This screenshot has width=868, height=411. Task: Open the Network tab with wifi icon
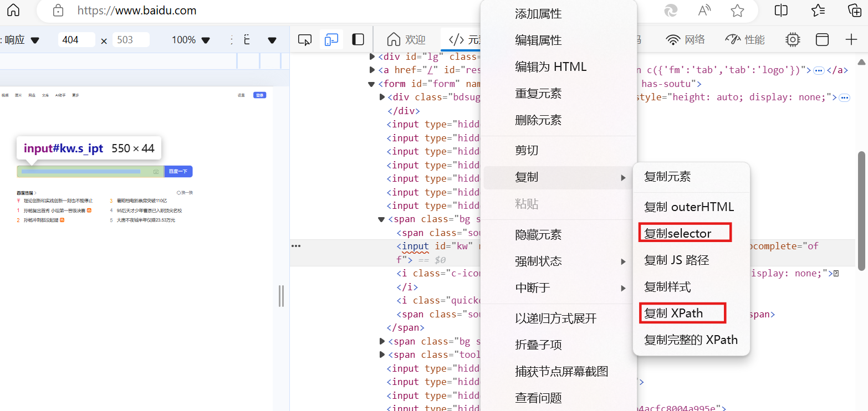click(x=686, y=39)
